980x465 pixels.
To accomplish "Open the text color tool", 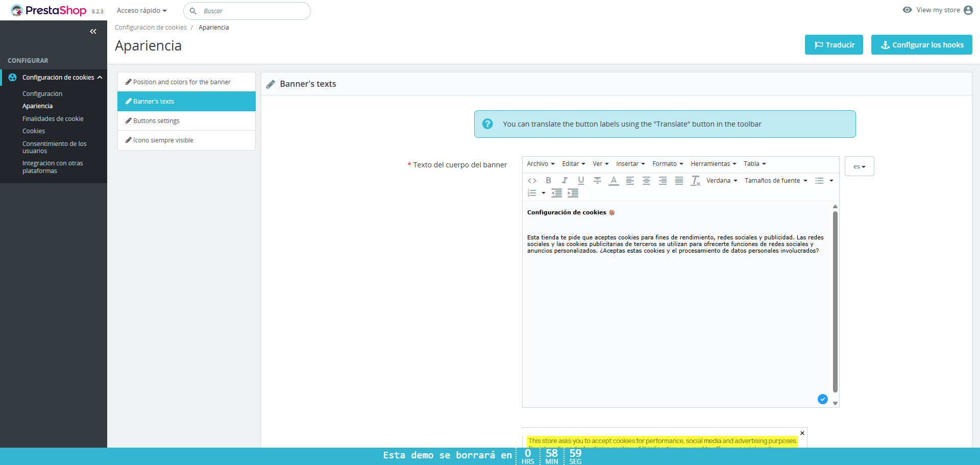I will point(614,181).
